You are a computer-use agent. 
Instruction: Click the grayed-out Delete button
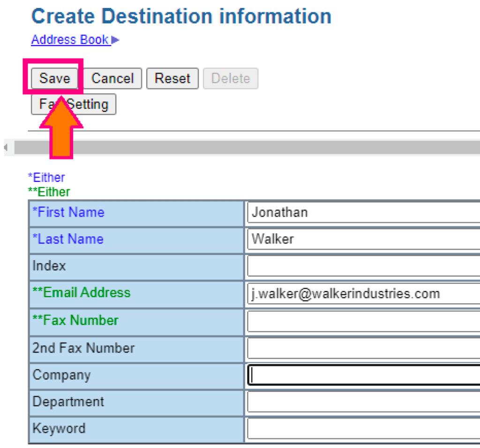(x=231, y=78)
